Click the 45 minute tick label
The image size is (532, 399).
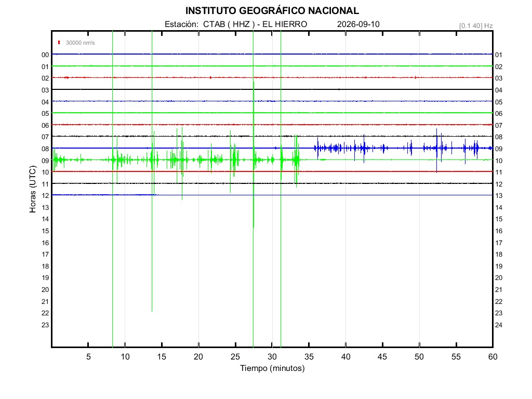tap(382, 356)
